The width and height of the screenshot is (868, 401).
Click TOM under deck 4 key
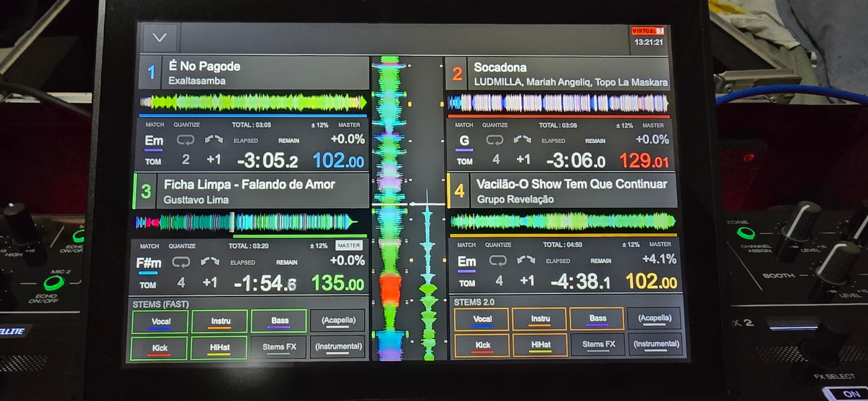click(x=467, y=283)
